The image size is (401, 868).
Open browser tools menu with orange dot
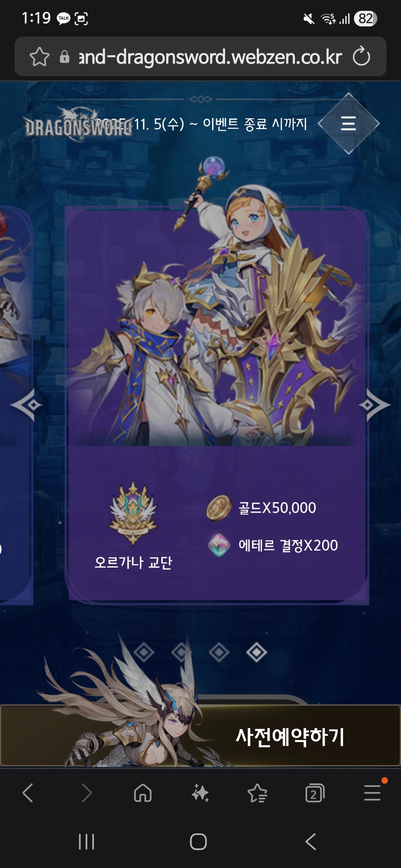(372, 792)
